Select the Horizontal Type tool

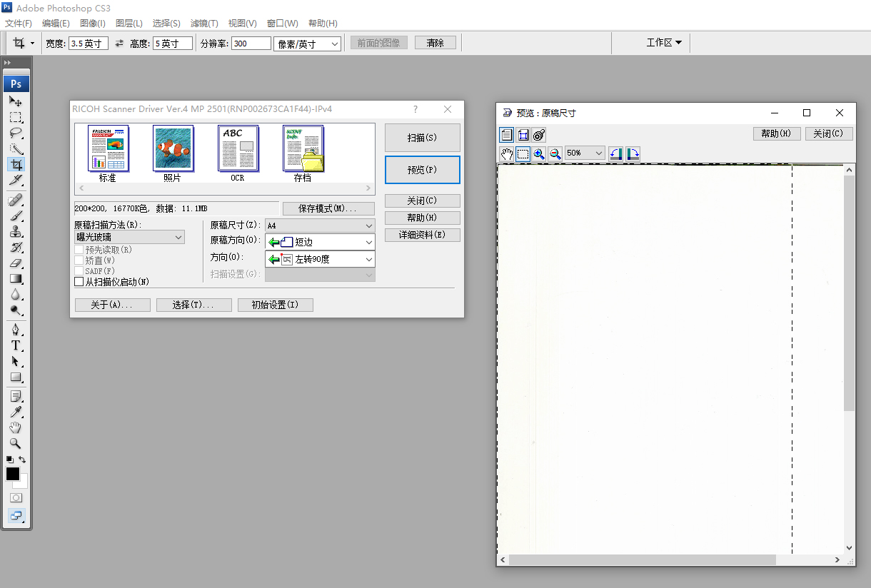pos(16,345)
